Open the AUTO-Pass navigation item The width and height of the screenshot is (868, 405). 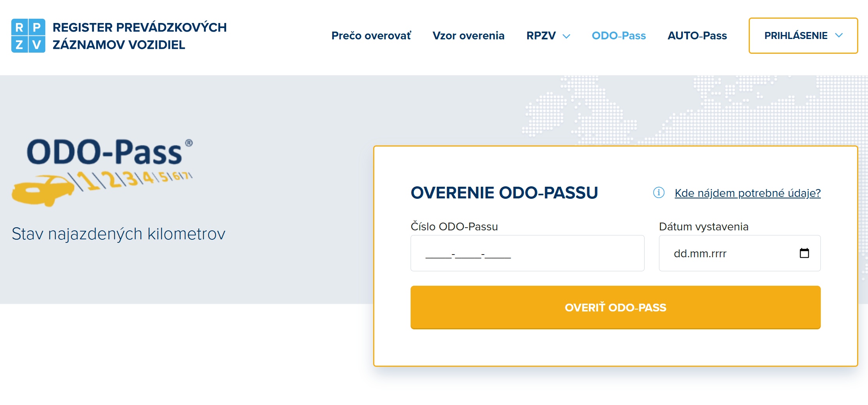[x=697, y=35]
